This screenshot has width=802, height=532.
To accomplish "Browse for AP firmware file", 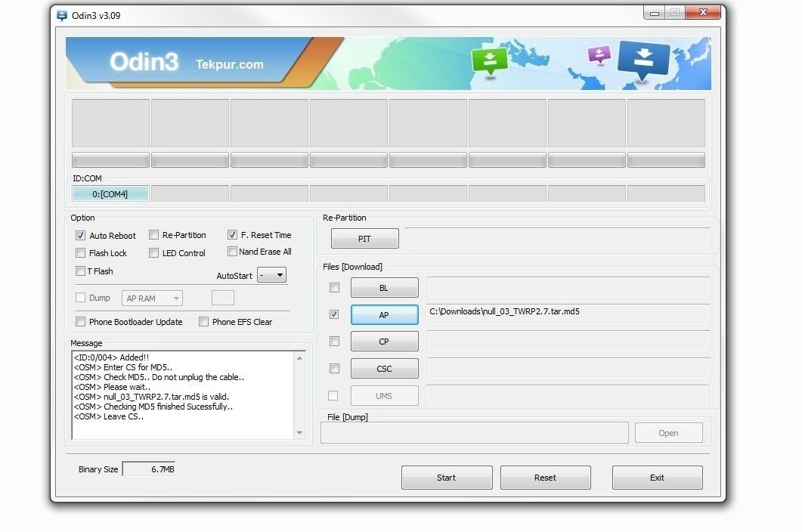I will tap(384, 314).
